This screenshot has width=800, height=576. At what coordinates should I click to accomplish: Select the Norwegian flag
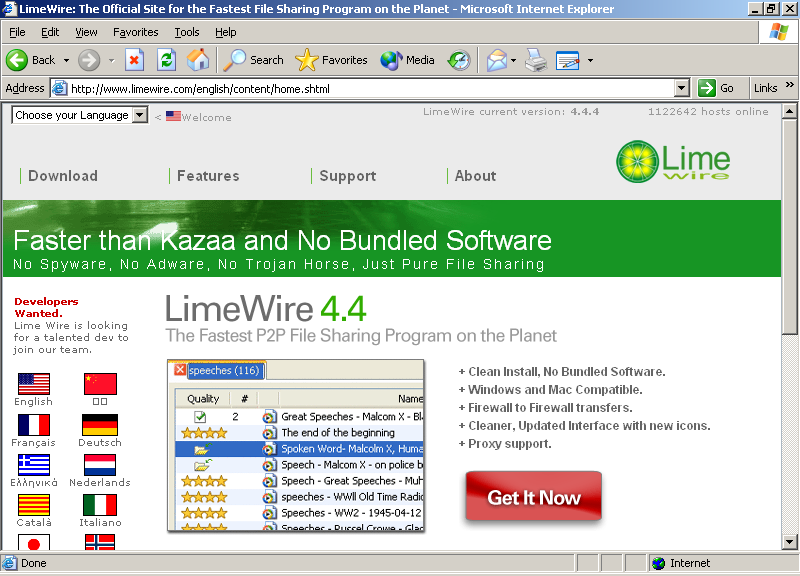100,542
